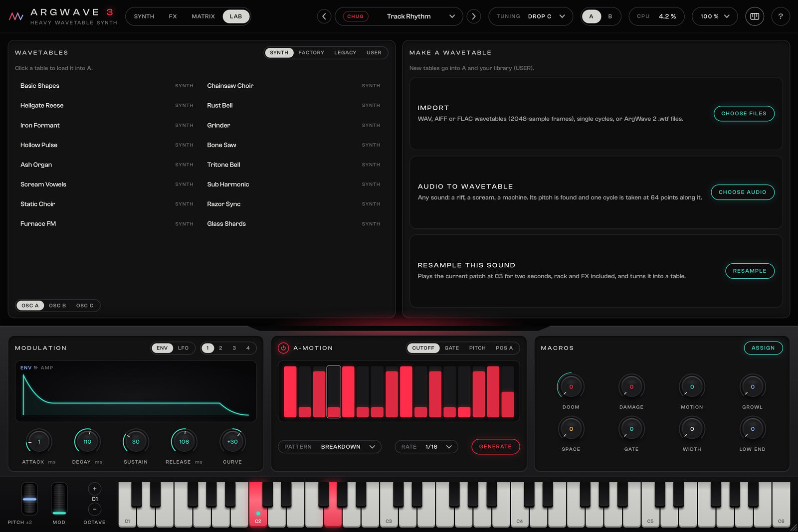
Task: Load Chainsaw Choir wavetable
Action: pos(294,86)
